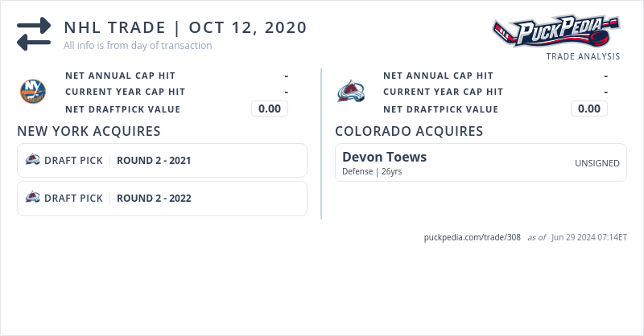This screenshot has width=644, height=336.
Task: Click Avalanche logo on Round 2 - 2021 pick
Action: (x=33, y=160)
